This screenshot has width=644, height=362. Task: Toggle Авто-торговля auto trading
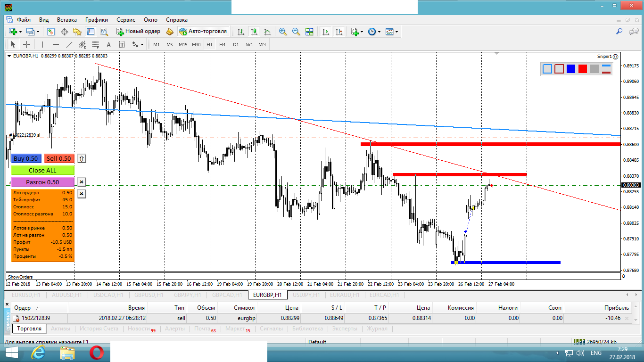point(203,32)
